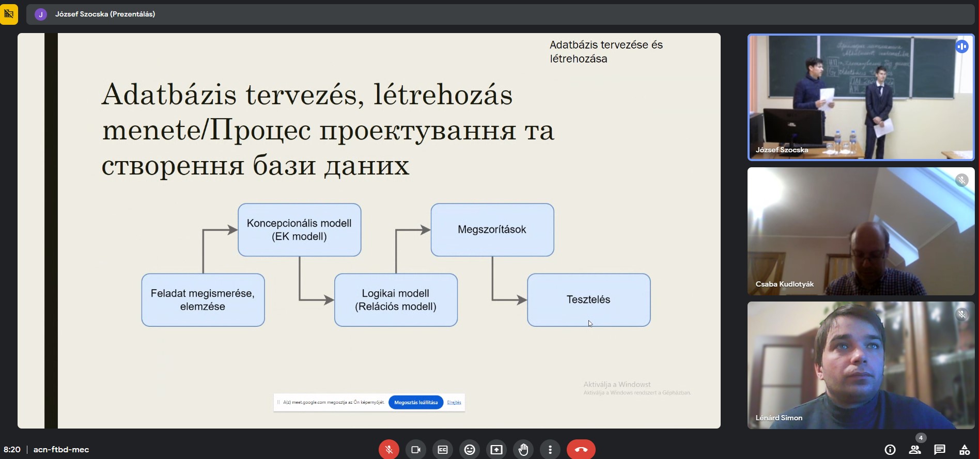Click the yellow visual effects off icon
The width and height of the screenshot is (980, 459).
(x=9, y=14)
